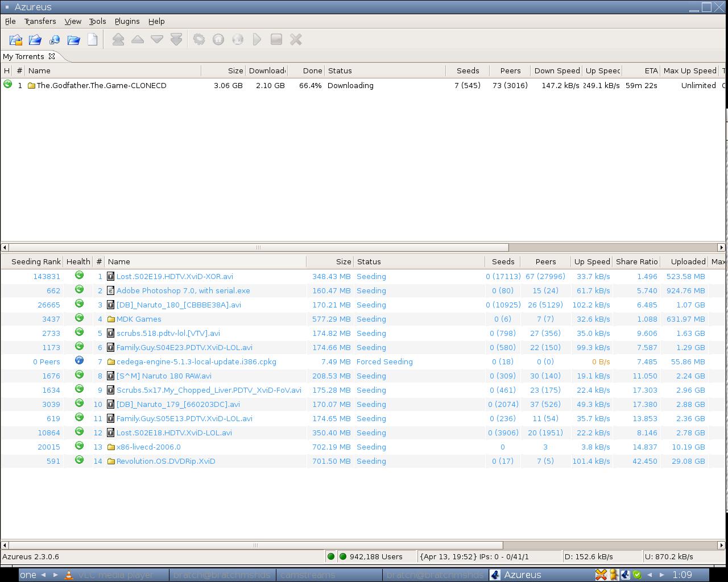Click the gear Run toolbar icon
The image size is (728, 582).
pos(199,39)
